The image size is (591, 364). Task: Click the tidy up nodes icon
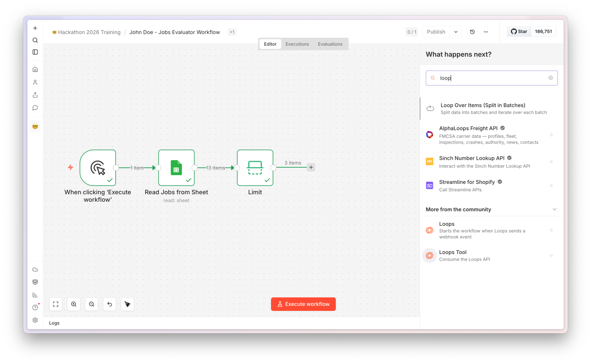click(x=127, y=304)
